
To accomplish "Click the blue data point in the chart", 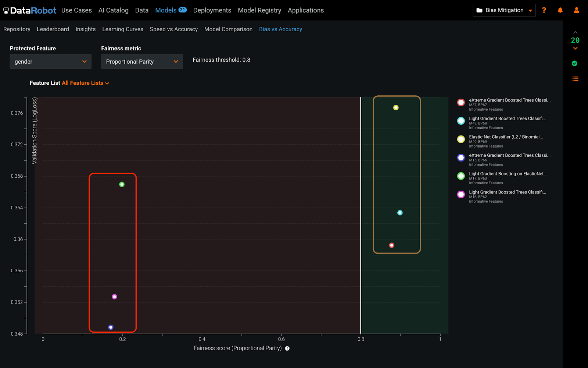I will (x=111, y=327).
